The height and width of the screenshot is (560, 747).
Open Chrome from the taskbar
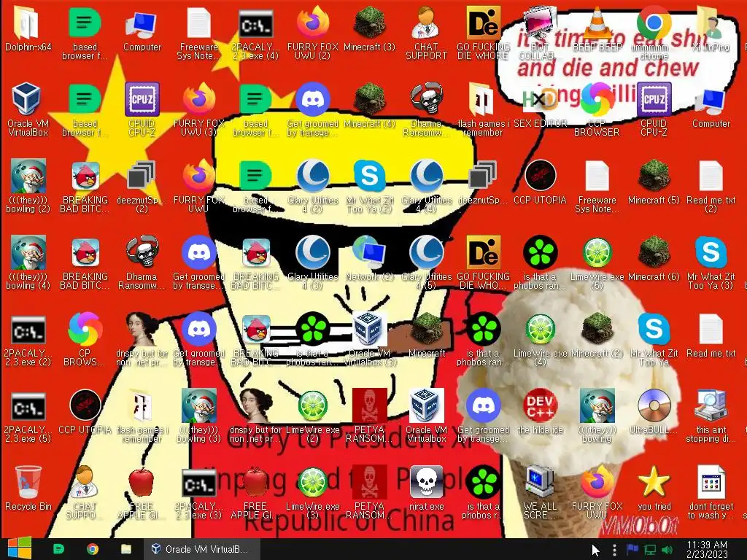tap(93, 549)
